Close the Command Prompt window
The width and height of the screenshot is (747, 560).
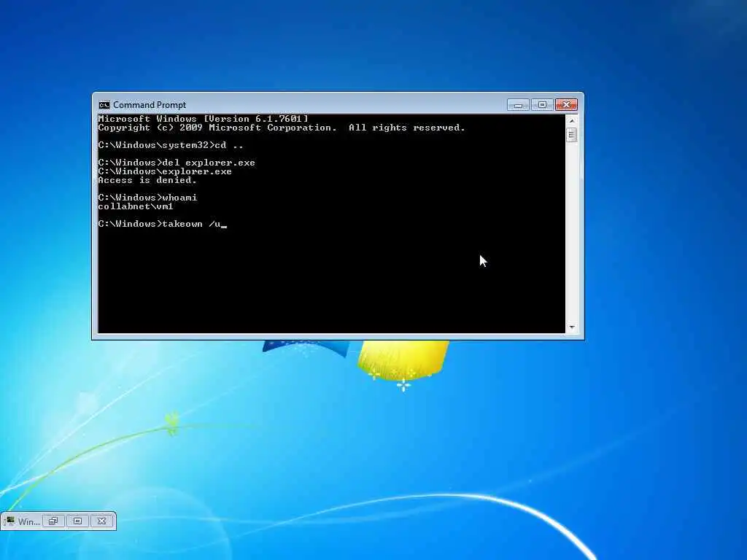click(566, 105)
